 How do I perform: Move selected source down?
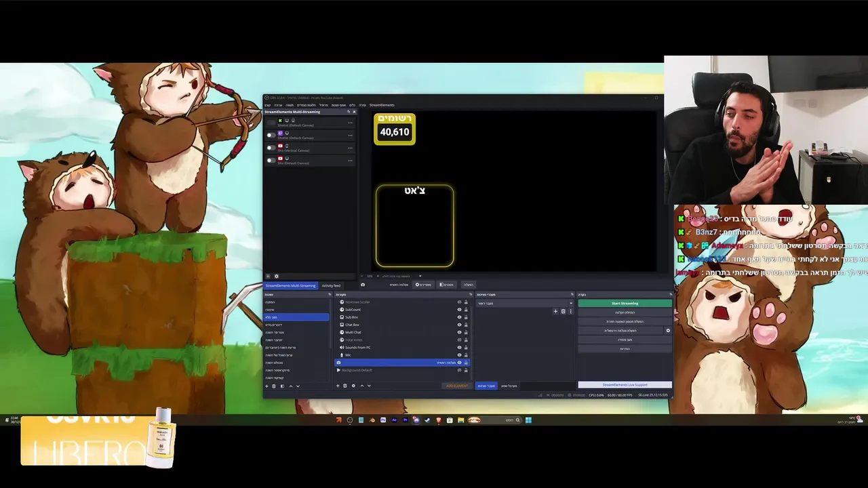(369, 386)
